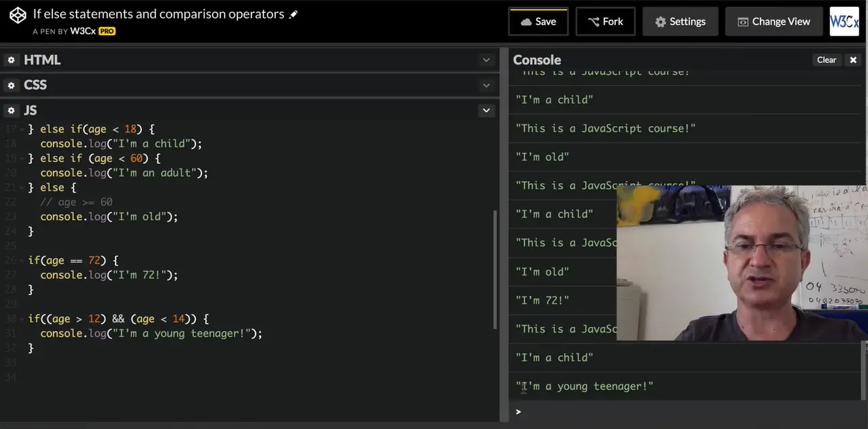Open pen Settings

click(x=680, y=22)
